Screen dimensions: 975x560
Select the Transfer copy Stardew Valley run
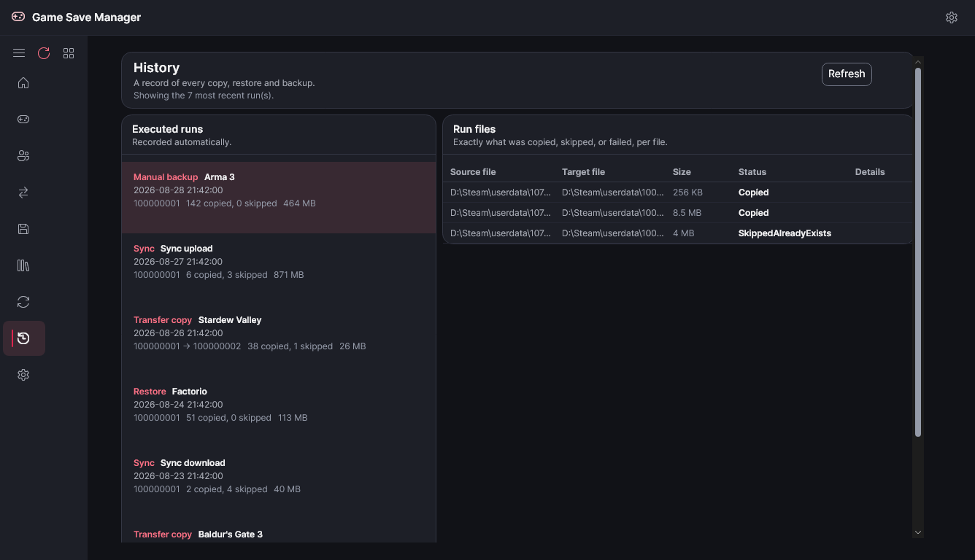point(279,341)
